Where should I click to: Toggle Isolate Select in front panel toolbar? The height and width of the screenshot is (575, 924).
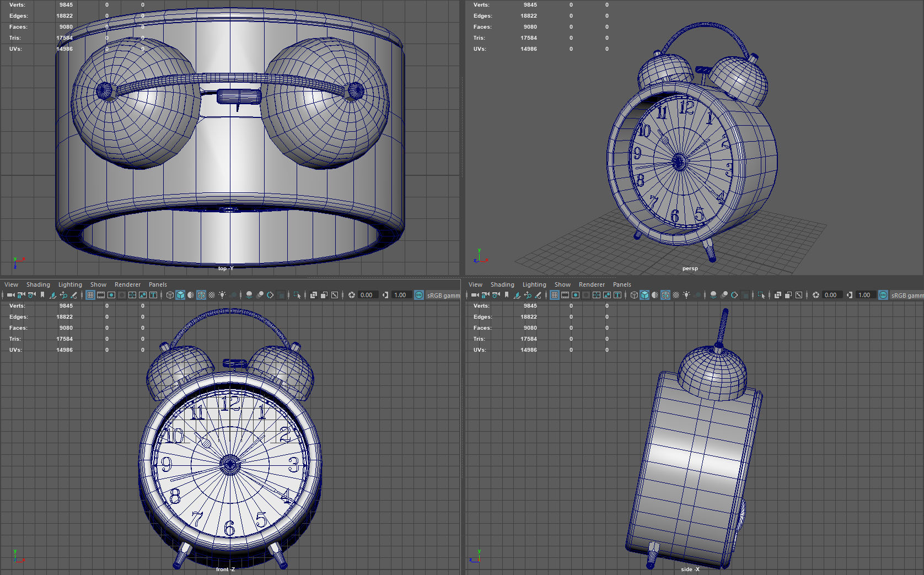pyautogui.click(x=296, y=295)
